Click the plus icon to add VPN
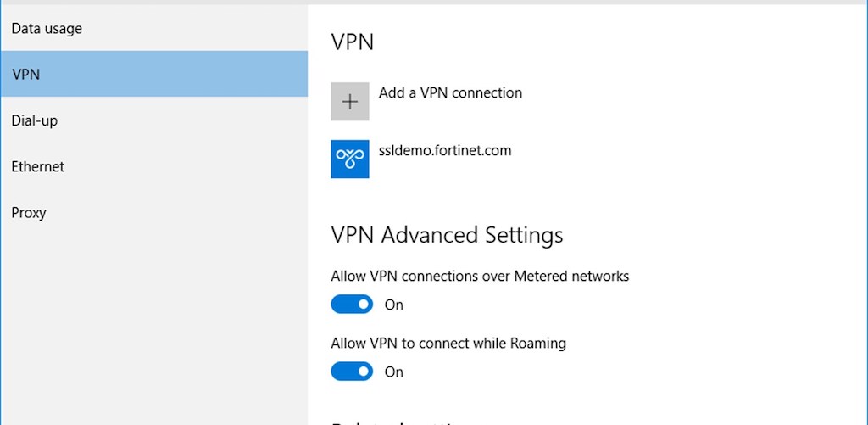 (x=350, y=102)
